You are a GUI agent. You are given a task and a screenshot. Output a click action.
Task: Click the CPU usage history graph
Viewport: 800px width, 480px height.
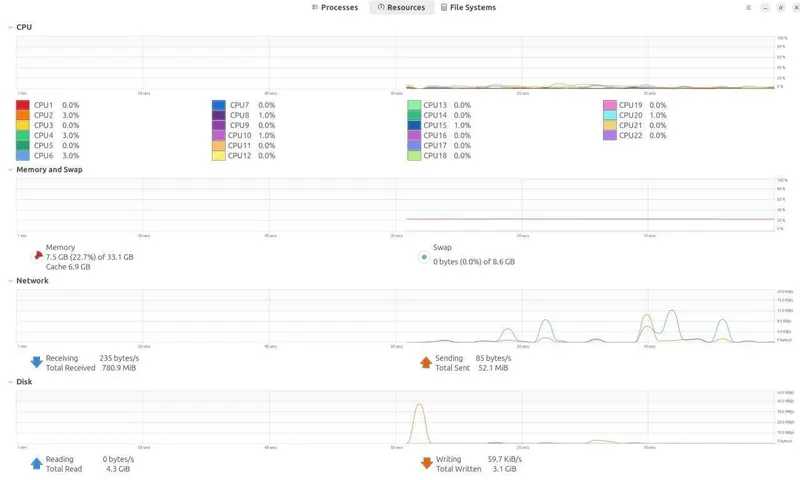pyautogui.click(x=395, y=63)
